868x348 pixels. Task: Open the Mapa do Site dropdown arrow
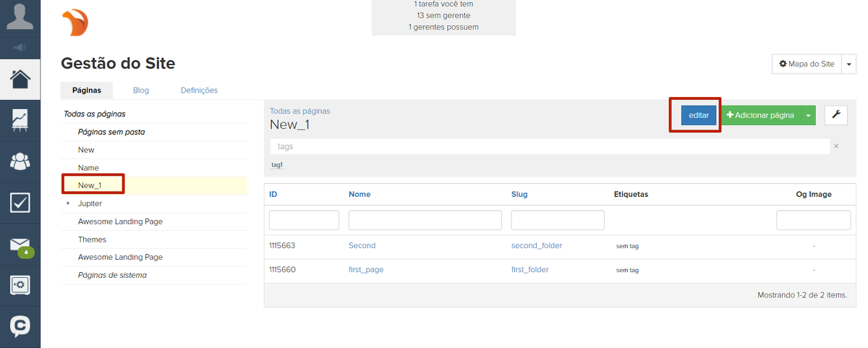click(x=849, y=64)
